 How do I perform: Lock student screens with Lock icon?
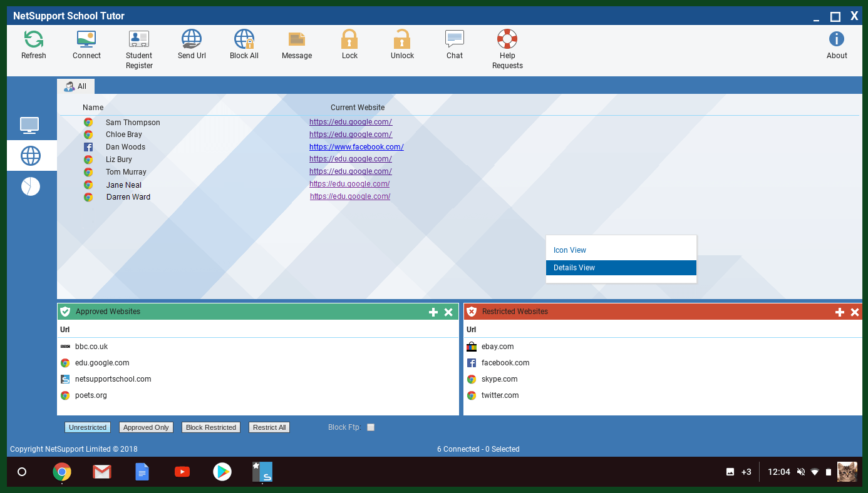(349, 39)
